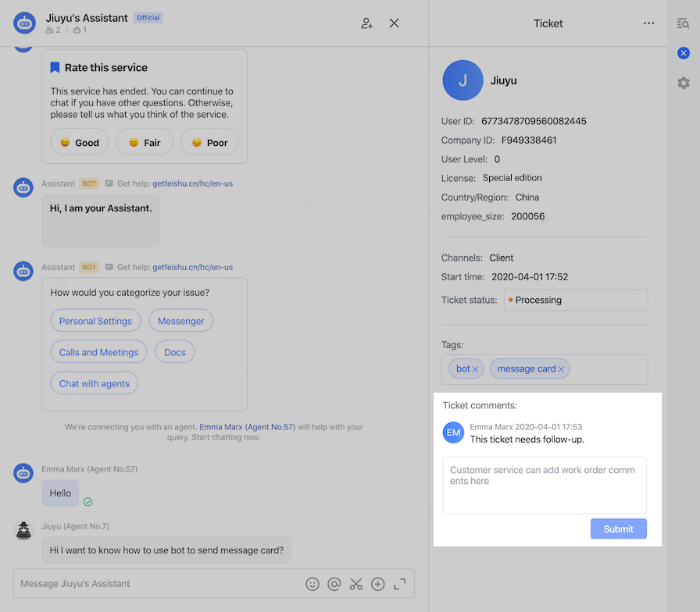Open the Ticket status dropdown
Viewport: 700px width, 612px height.
point(575,300)
